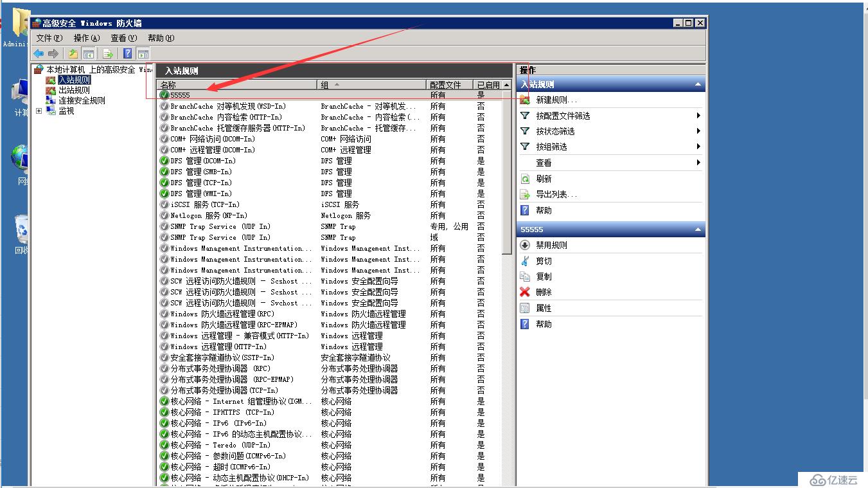
Task: Open the 文件(F) menu
Action: click(x=49, y=38)
